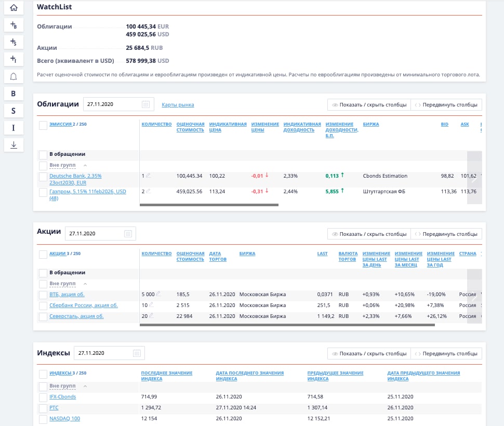Edit quantity pencil for Сбербанк stock

(x=151, y=304)
